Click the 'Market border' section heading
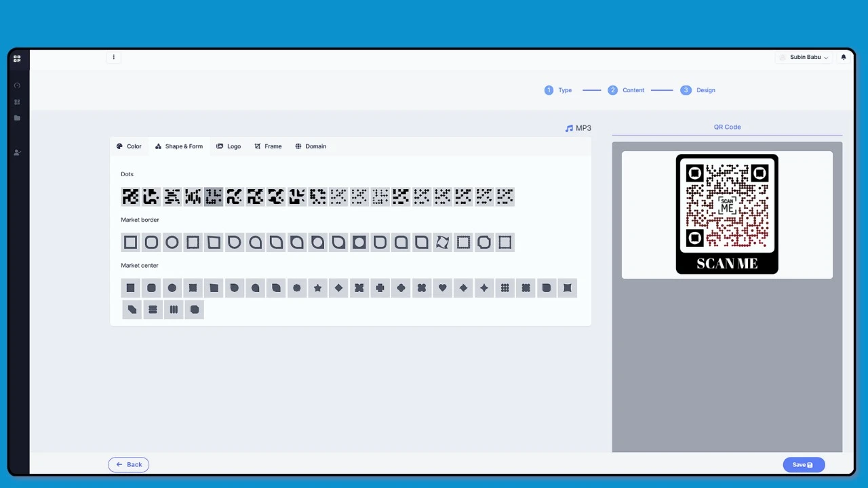Screen dimensions: 868x488 click(x=140, y=220)
